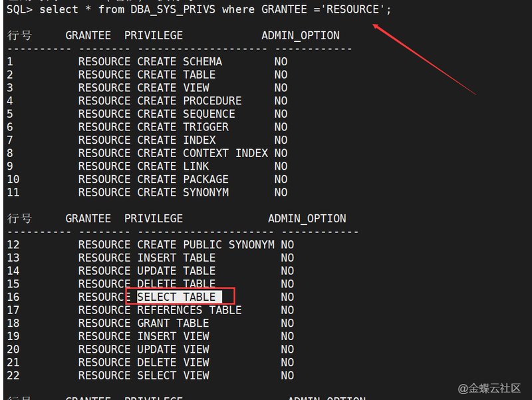Select CREATE SEQUENCE in row 5
This screenshot has width=532, height=400.
pos(186,114)
